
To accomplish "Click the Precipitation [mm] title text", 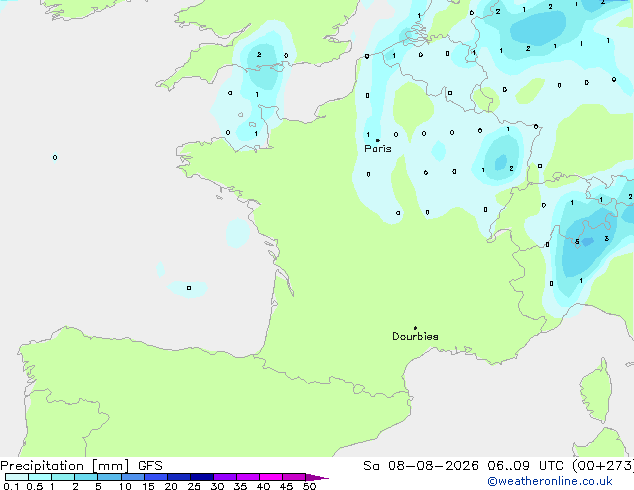I will pyautogui.click(x=65, y=466).
